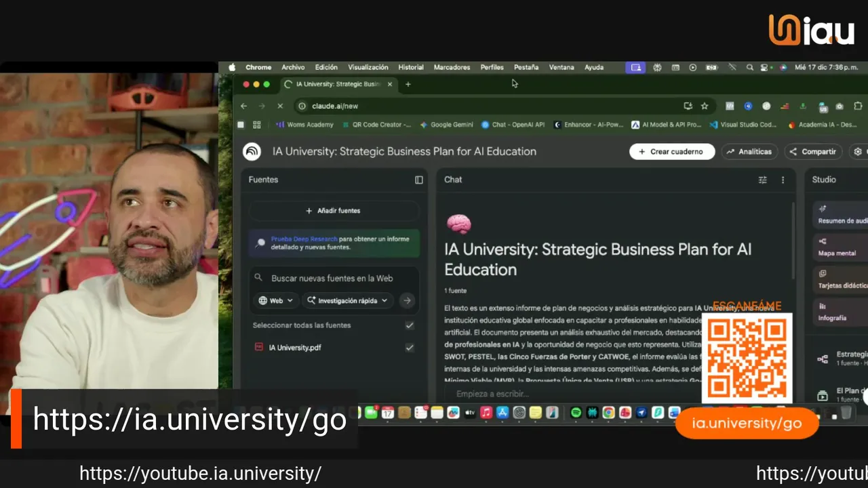Open the Chrome extensions puzzle icon
The image size is (868, 488).
click(x=858, y=106)
